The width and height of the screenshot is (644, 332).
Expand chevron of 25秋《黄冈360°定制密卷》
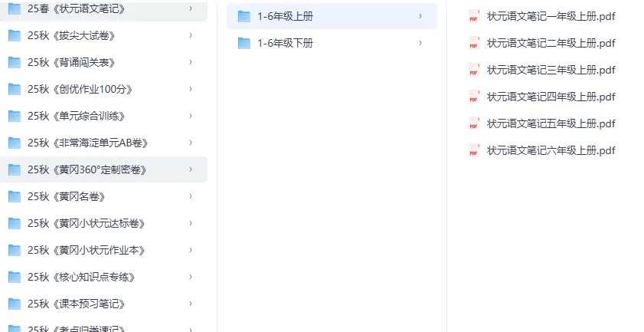191,169
